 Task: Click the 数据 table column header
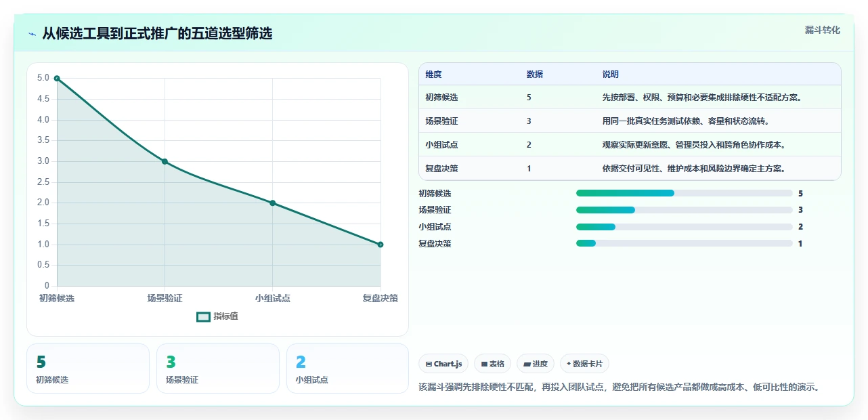pos(534,75)
